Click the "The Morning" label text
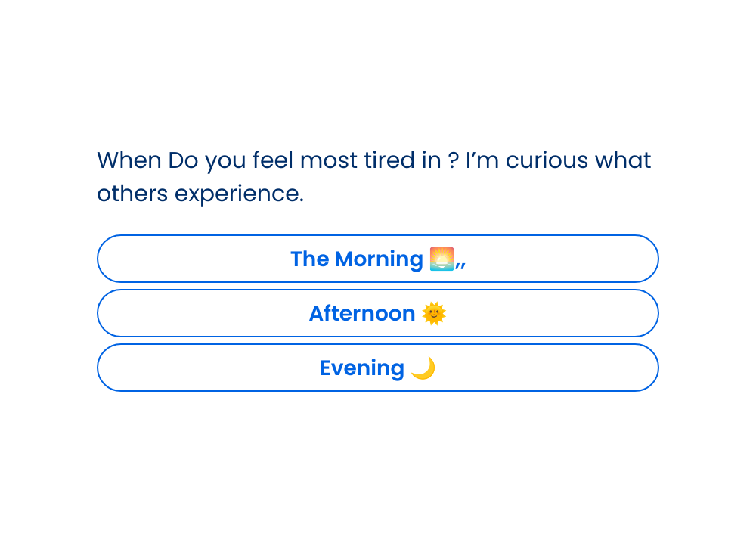 tap(357, 259)
